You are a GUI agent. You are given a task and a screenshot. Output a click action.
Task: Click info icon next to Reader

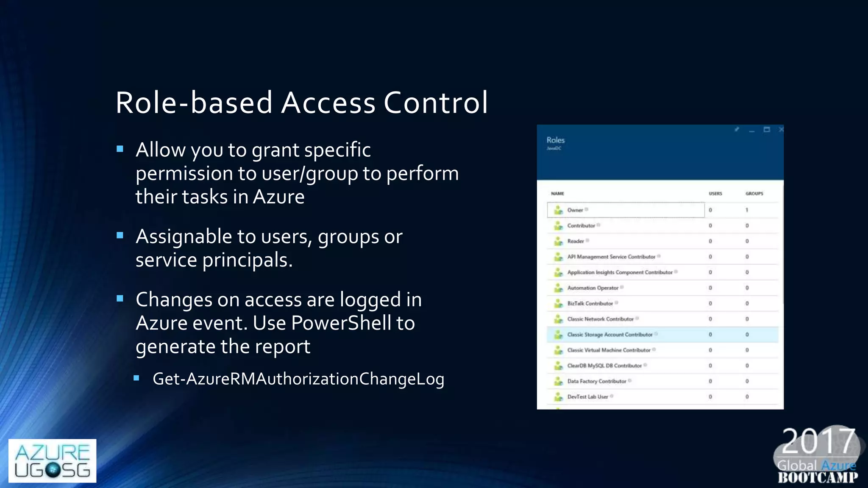(x=587, y=241)
